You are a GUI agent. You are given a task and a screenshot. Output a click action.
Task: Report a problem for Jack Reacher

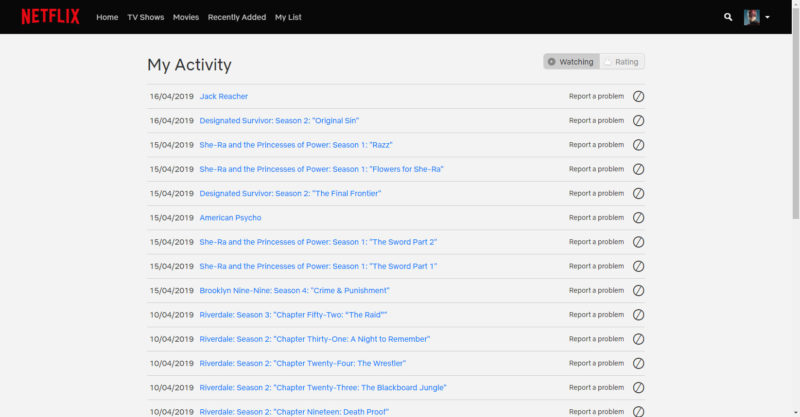596,96
